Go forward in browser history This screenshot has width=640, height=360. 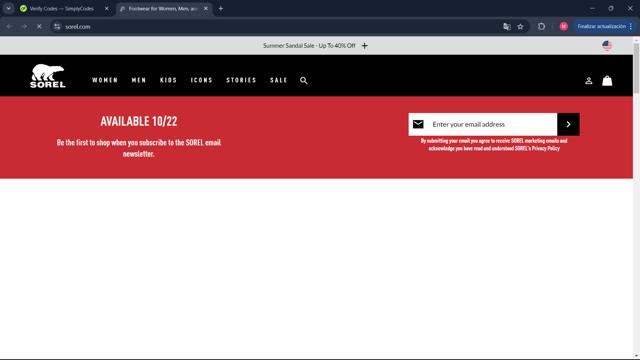(24, 27)
